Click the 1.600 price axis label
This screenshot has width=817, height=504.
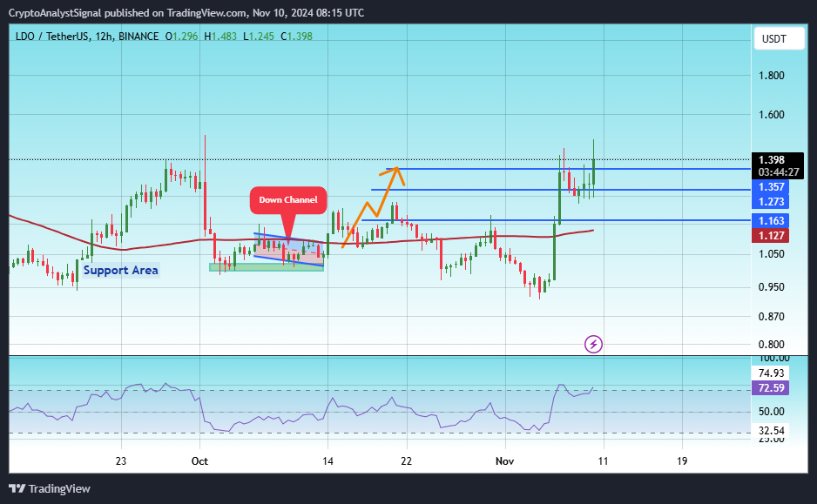pos(771,115)
